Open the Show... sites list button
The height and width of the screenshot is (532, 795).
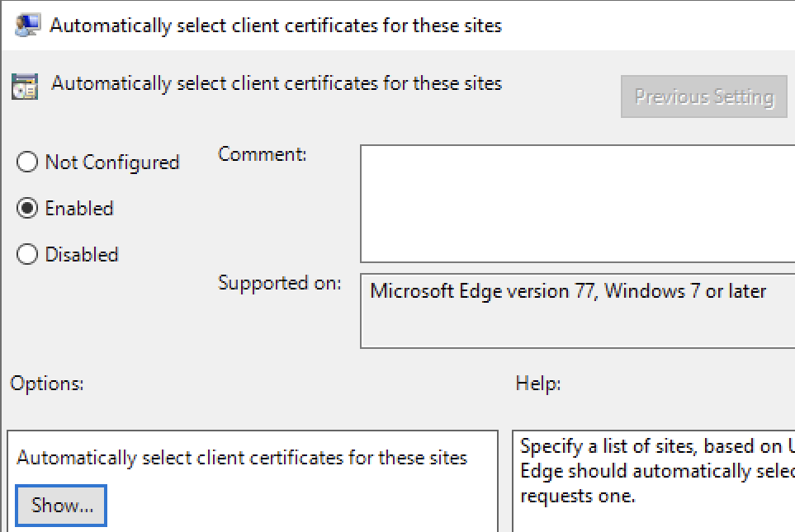[x=61, y=505]
